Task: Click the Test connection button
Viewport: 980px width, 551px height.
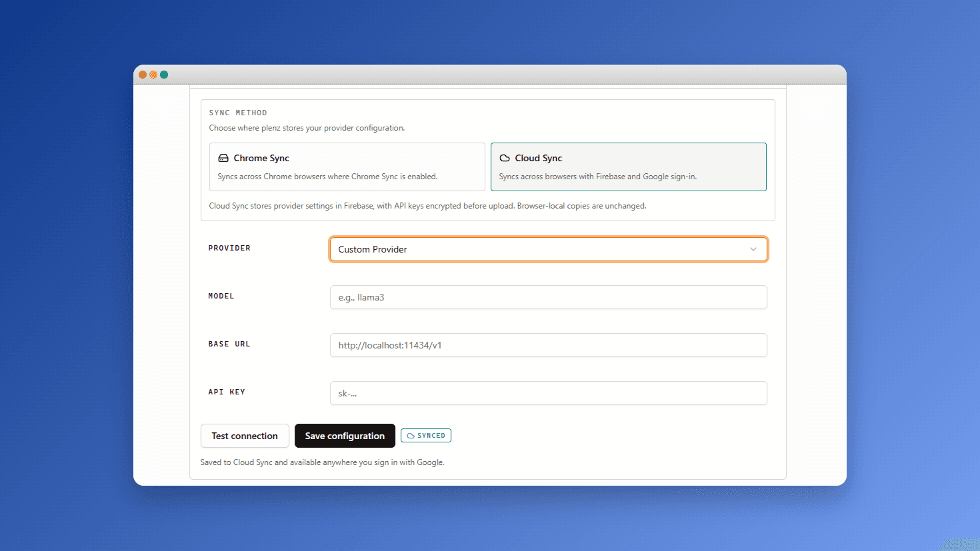Action: [245, 436]
